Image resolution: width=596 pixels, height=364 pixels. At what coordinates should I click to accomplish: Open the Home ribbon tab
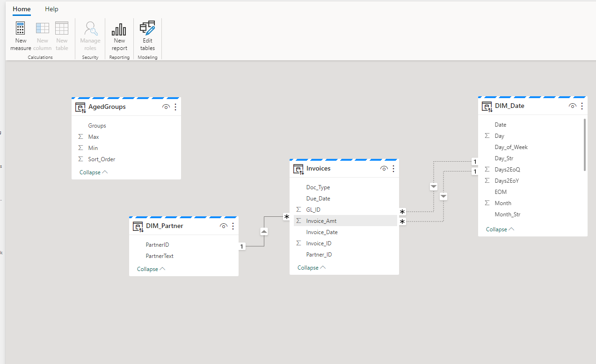[x=22, y=9]
